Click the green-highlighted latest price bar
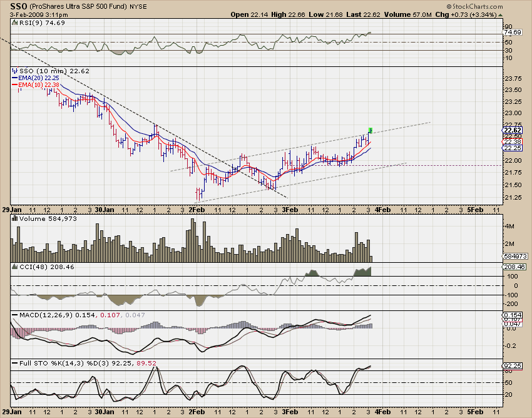532x418 pixels. pyautogui.click(x=370, y=130)
